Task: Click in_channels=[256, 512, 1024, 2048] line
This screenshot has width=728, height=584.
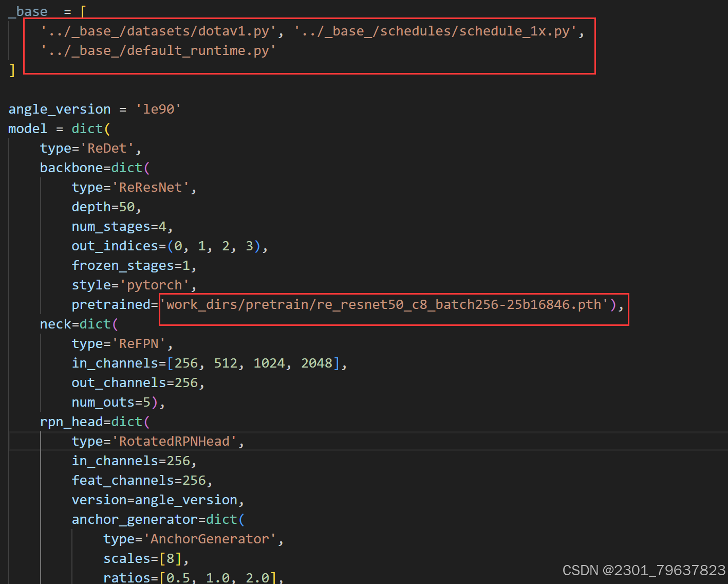Action: point(210,363)
